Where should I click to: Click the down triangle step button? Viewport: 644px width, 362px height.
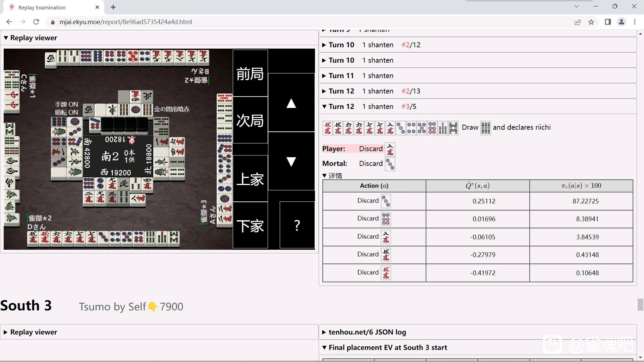click(x=291, y=161)
